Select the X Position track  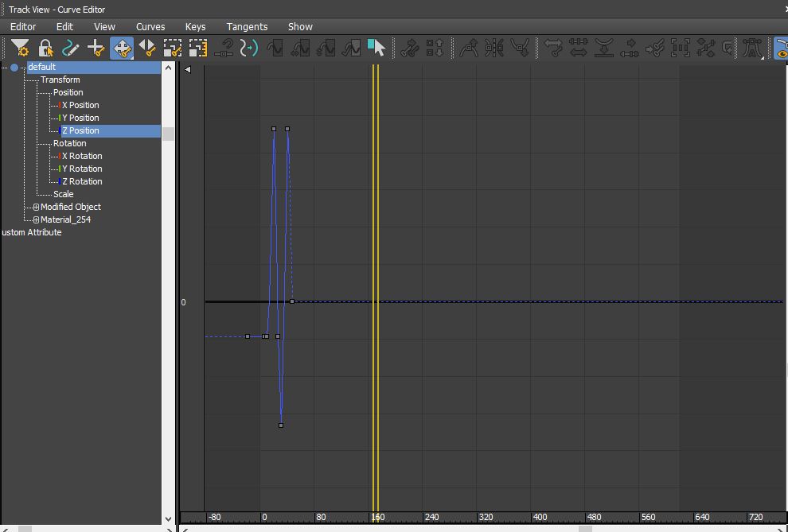[80, 105]
